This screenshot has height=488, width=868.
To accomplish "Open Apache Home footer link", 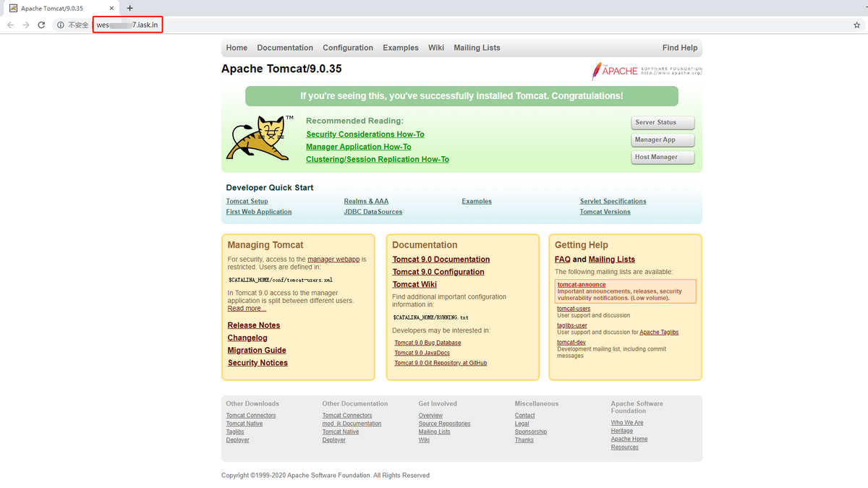I will click(629, 439).
